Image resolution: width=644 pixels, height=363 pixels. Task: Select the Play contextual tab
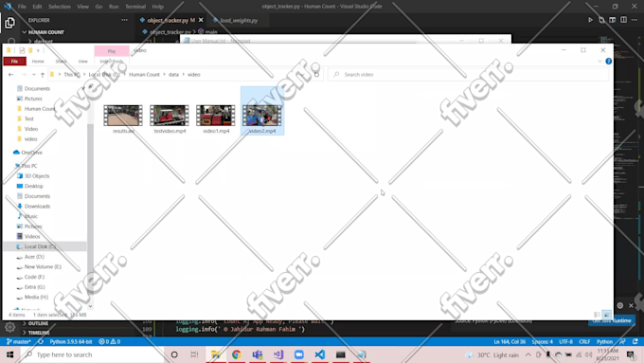point(112,51)
